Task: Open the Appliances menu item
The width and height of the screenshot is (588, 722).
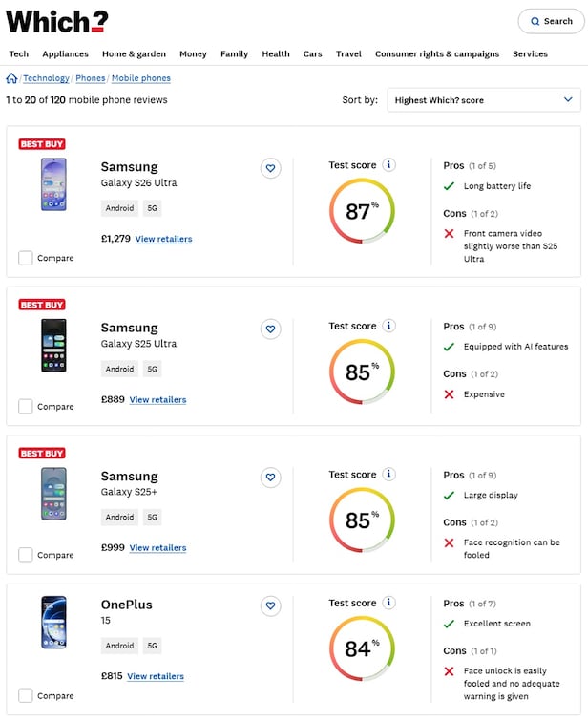Action: tap(66, 54)
